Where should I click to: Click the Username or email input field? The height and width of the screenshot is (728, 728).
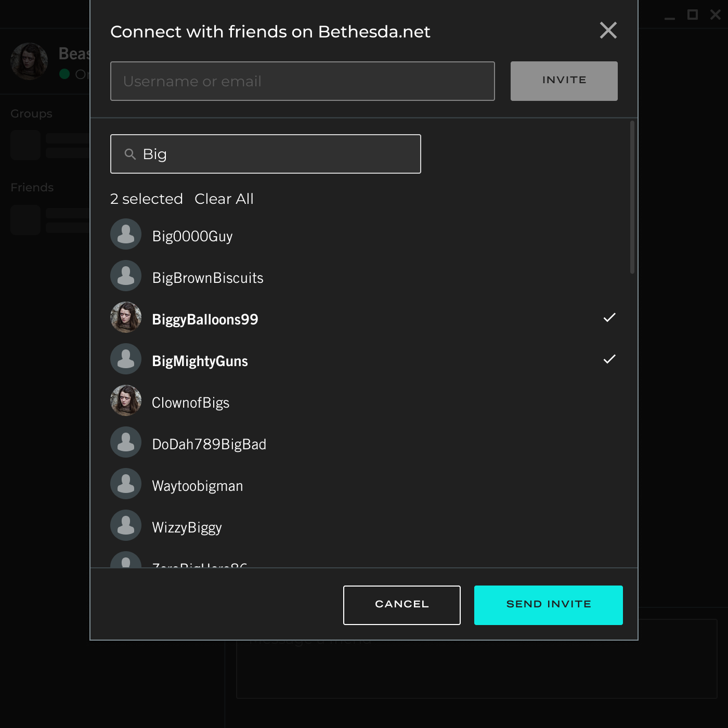[x=302, y=81]
